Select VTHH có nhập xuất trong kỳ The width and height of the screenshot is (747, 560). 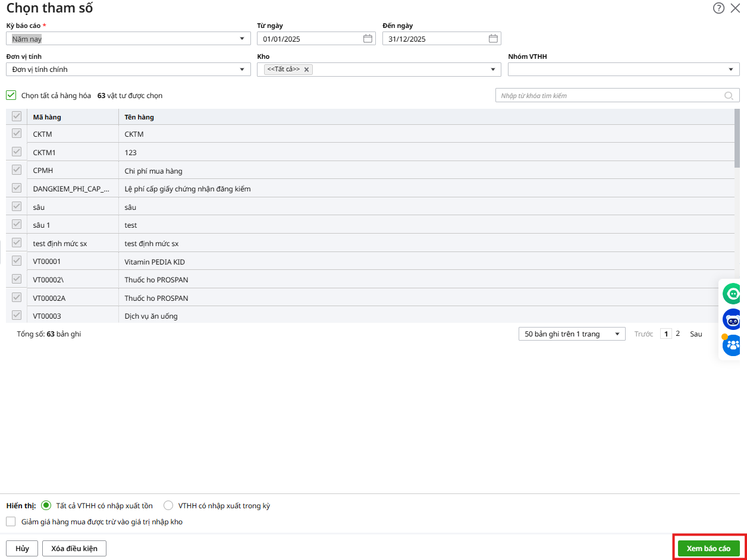click(168, 506)
